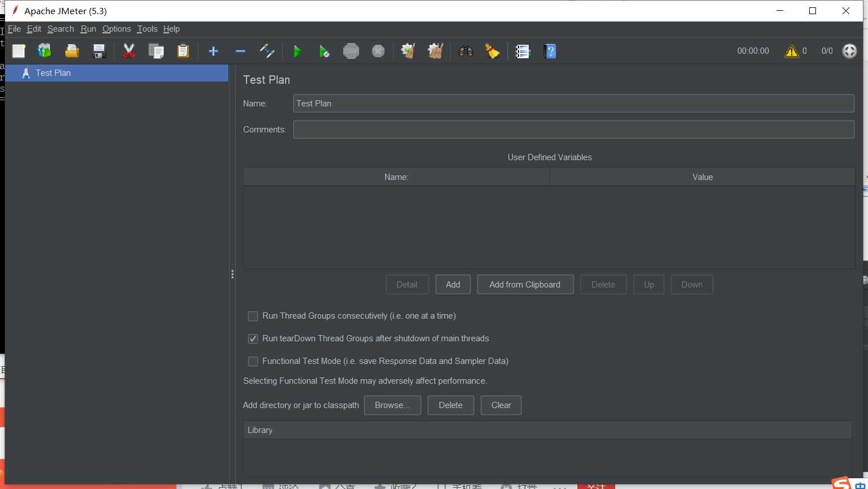The image size is (868, 489).
Task: Click the Library column header
Action: pos(547,430)
